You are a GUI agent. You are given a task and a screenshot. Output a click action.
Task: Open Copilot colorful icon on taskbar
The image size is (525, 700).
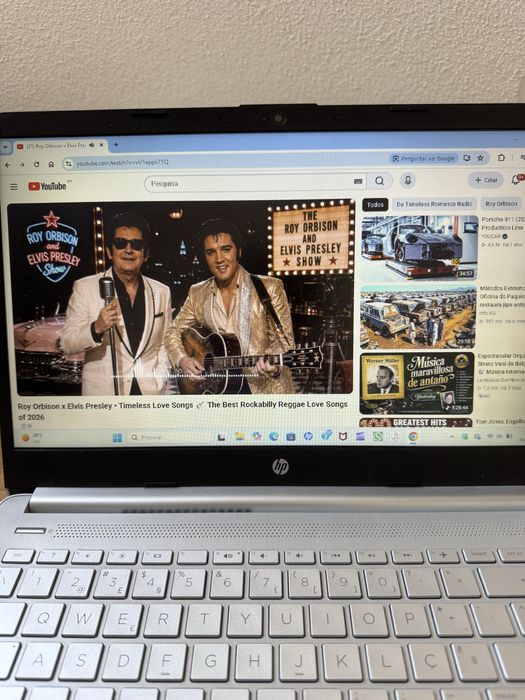coord(257,437)
